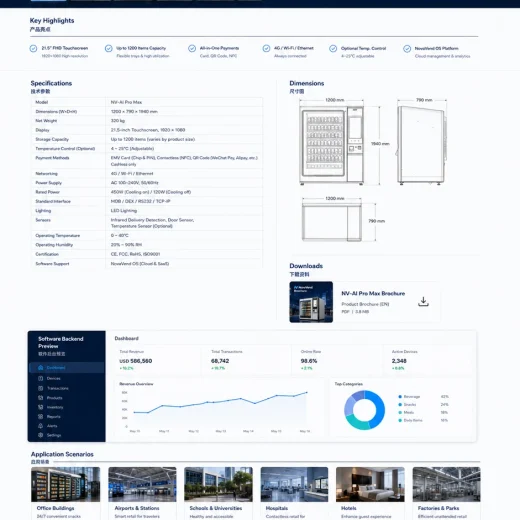Click the Beverage legend color dot

click(400, 397)
